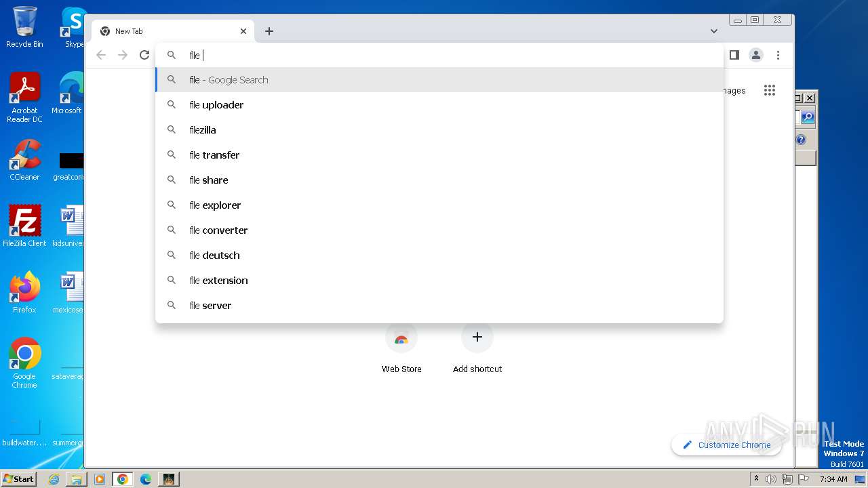Pick the 'filezilla' suggestion
This screenshot has height=488, width=868.
point(439,130)
